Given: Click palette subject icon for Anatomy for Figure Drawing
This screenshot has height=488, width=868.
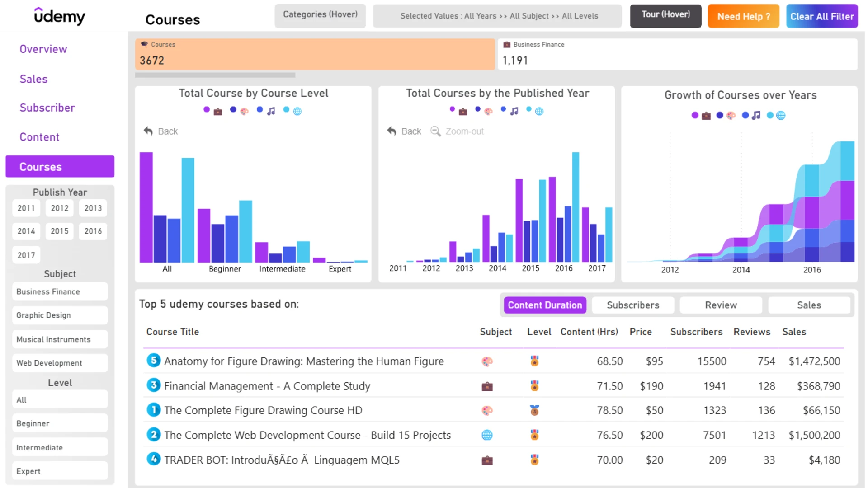Looking at the screenshot, I should click(487, 361).
